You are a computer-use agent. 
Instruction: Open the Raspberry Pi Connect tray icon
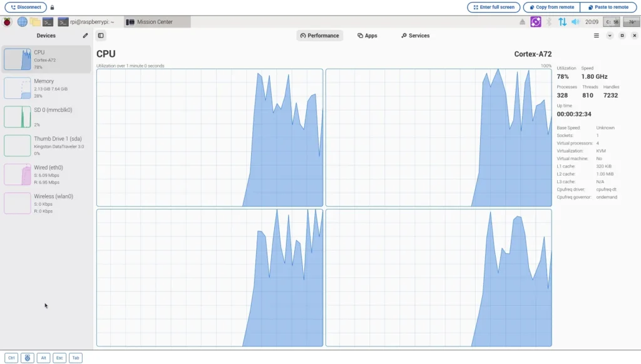coord(536,22)
